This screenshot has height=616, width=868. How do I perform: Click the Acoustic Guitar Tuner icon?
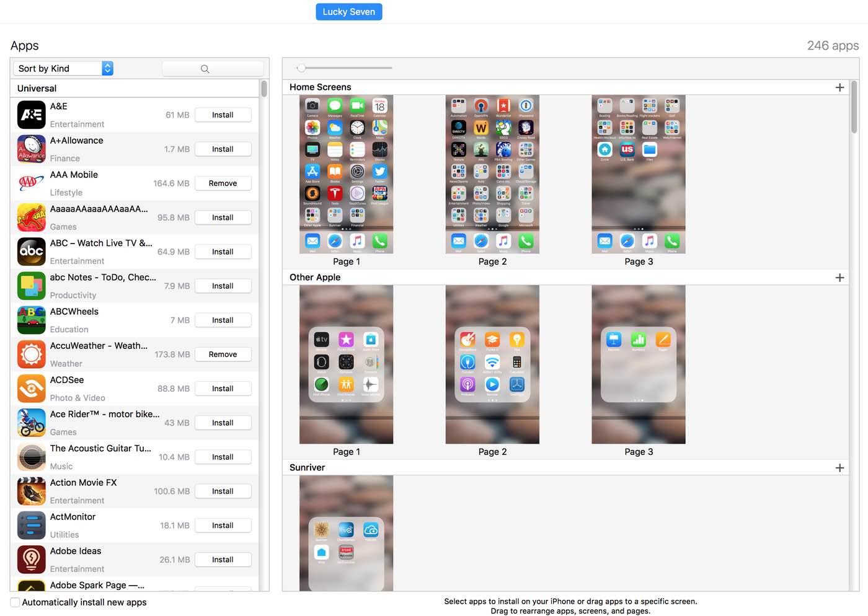[32, 457]
